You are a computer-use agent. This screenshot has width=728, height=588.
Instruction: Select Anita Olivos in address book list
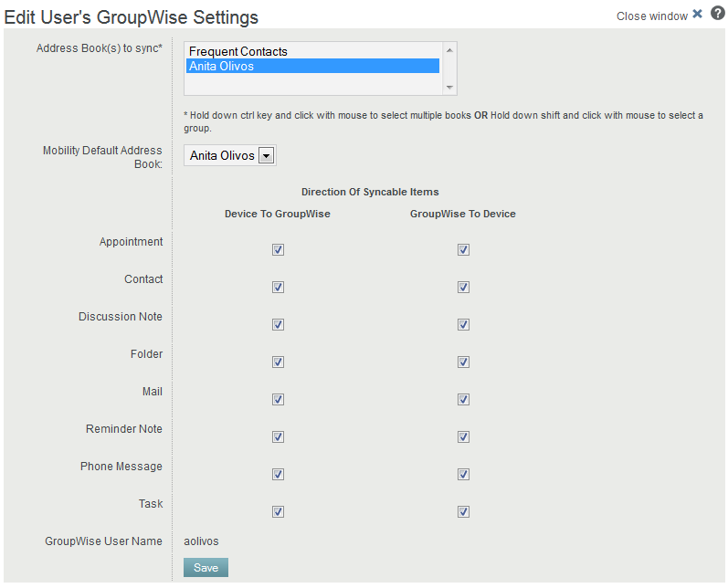point(222,66)
